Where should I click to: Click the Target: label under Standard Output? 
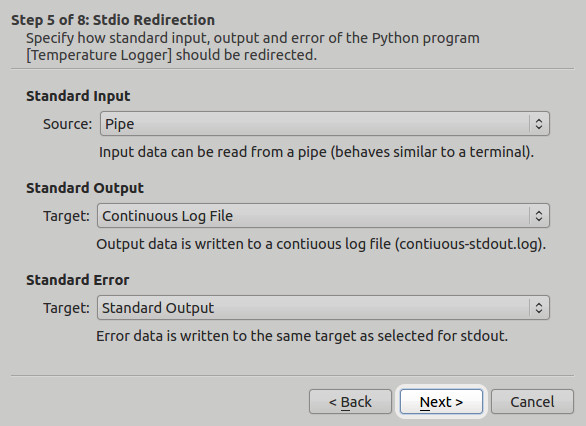tap(66, 216)
